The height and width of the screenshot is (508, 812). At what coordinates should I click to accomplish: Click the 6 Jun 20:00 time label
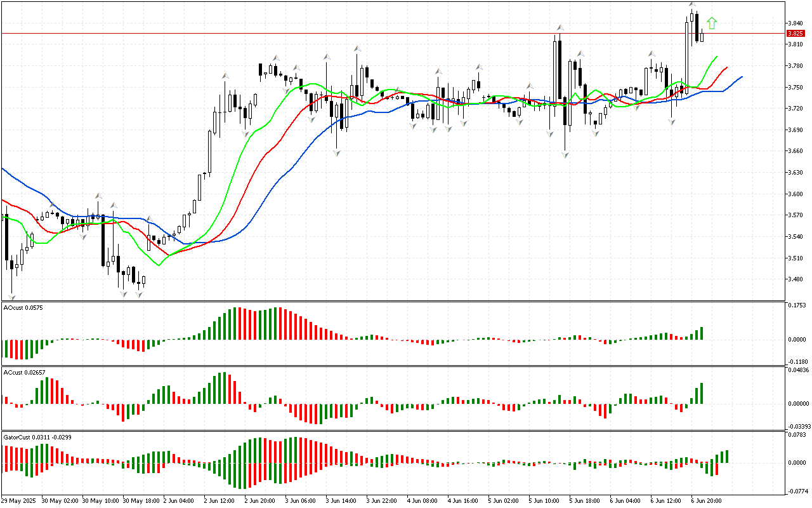point(707,501)
